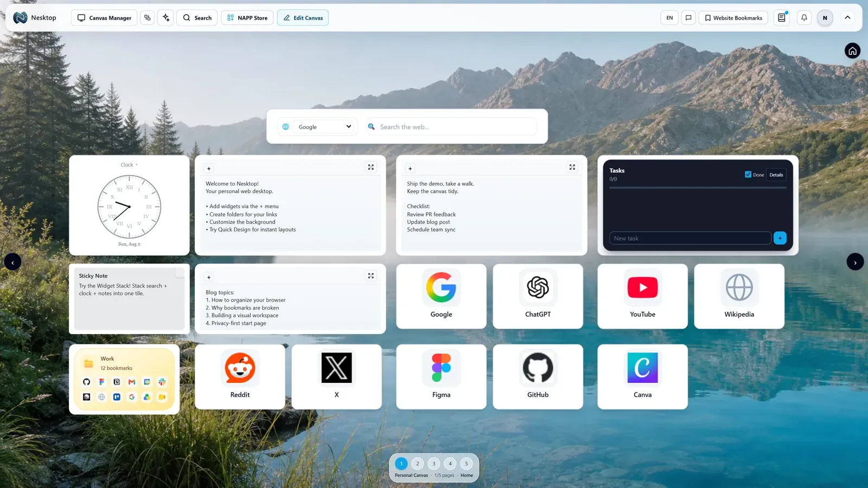Open the chat feedback icon in header

[x=688, y=18]
